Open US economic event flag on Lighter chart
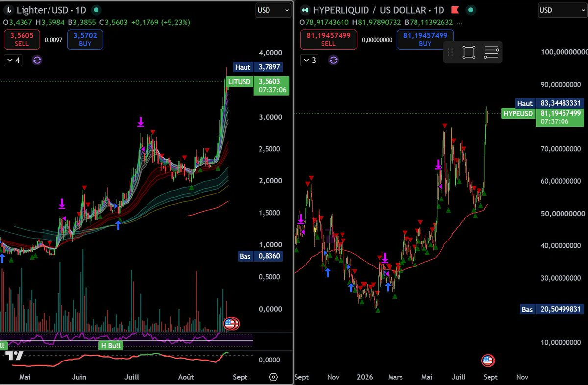 coord(230,323)
